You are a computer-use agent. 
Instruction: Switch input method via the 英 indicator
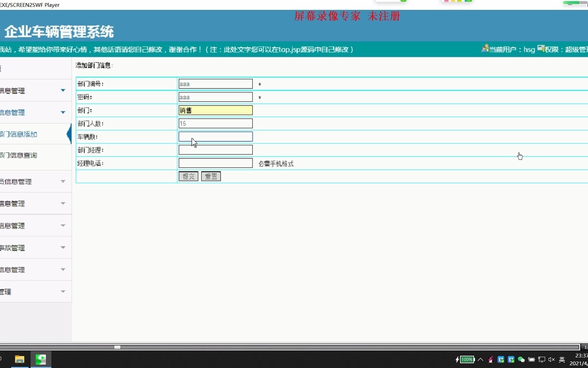pos(562,359)
